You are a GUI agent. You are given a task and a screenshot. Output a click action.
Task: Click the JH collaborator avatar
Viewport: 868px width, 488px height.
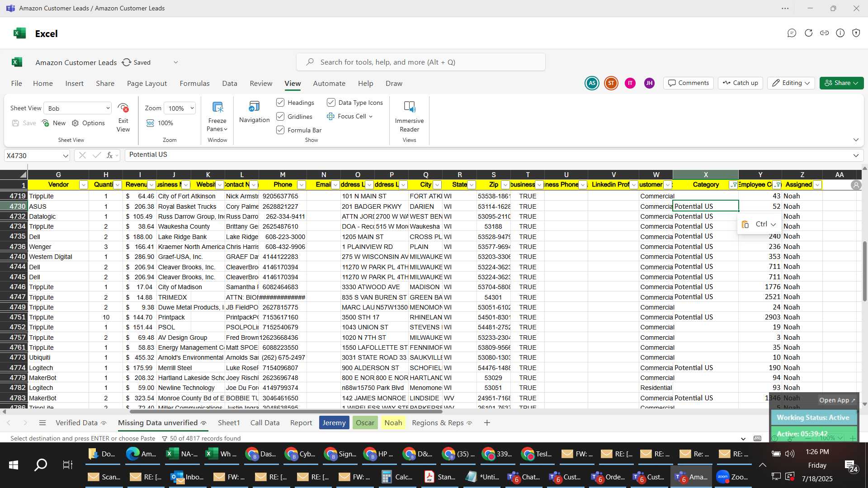(650, 83)
